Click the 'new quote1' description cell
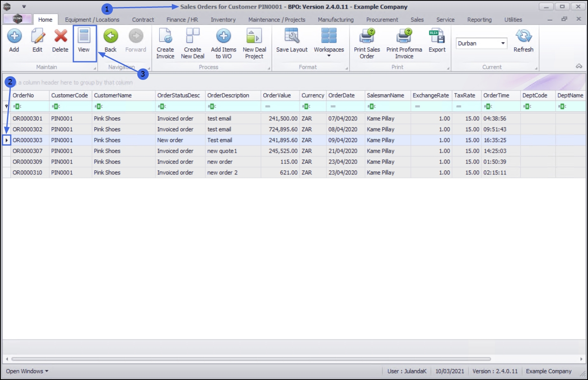Viewport: 588px width, 380px height. click(233, 151)
